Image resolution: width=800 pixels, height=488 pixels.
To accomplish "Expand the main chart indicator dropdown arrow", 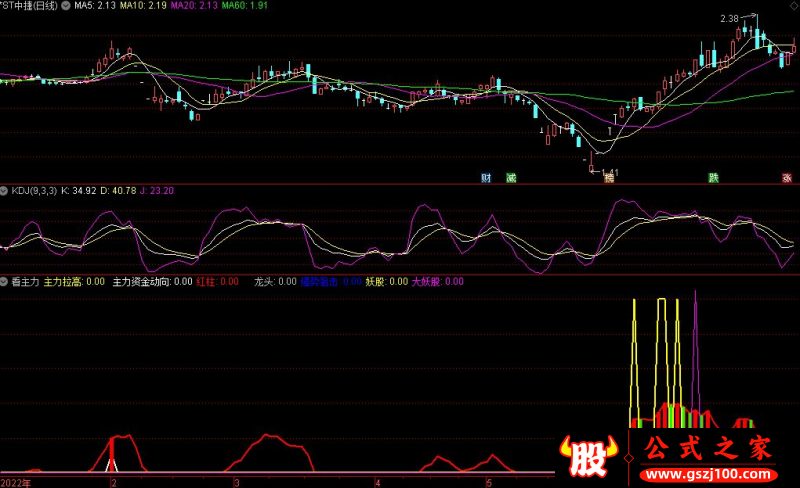I will (x=66, y=6).
